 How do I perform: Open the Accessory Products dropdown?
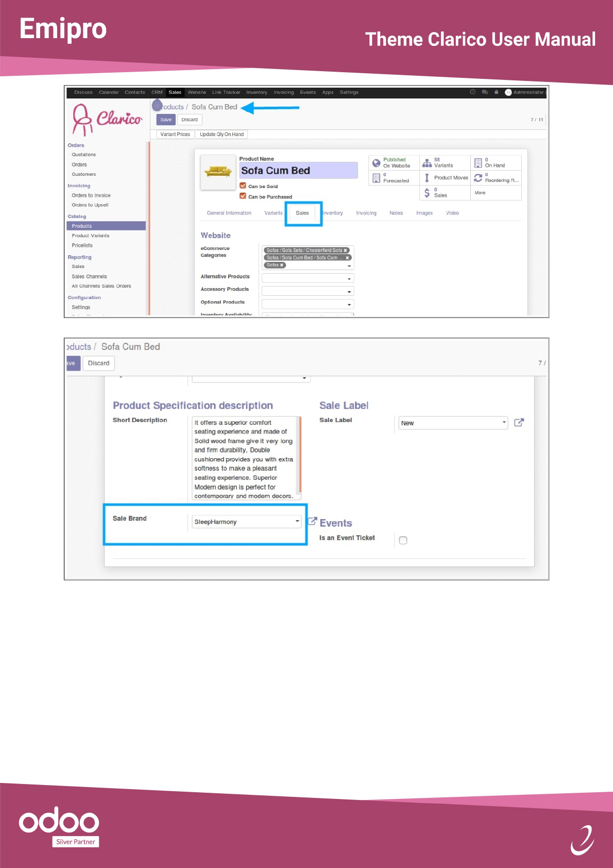coord(308,291)
